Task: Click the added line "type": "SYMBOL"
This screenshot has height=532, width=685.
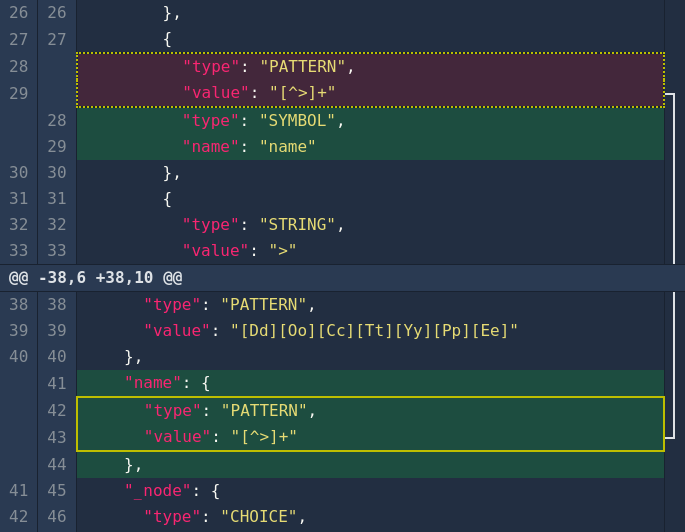Action: (370, 120)
